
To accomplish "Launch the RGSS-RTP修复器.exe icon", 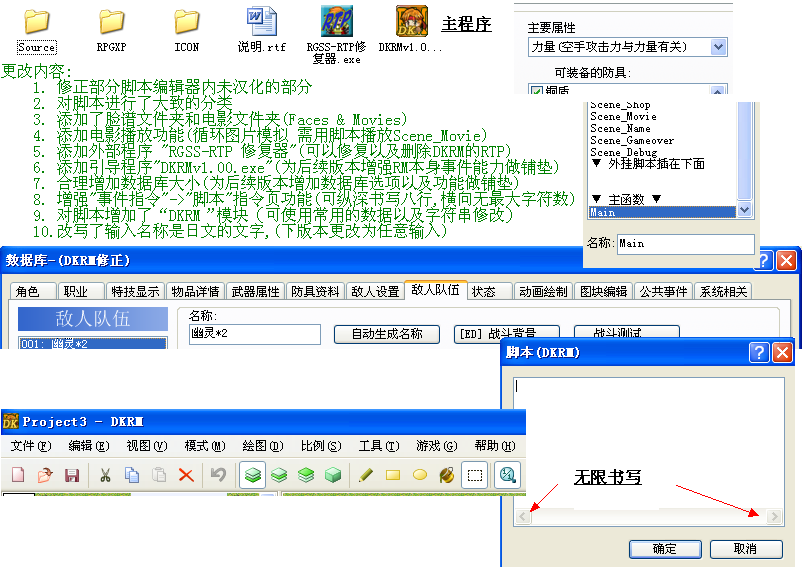I will pyautogui.click(x=337, y=21).
